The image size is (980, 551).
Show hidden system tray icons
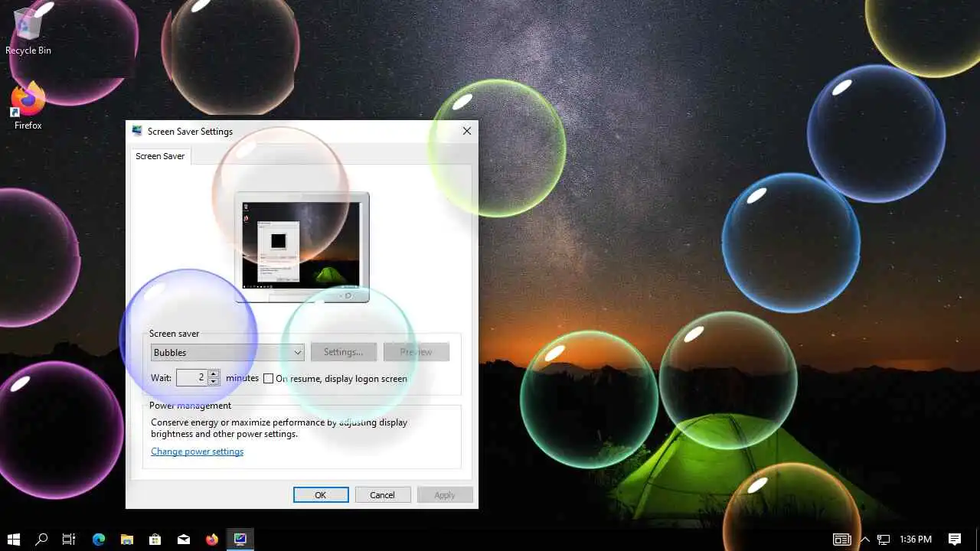[x=865, y=540]
